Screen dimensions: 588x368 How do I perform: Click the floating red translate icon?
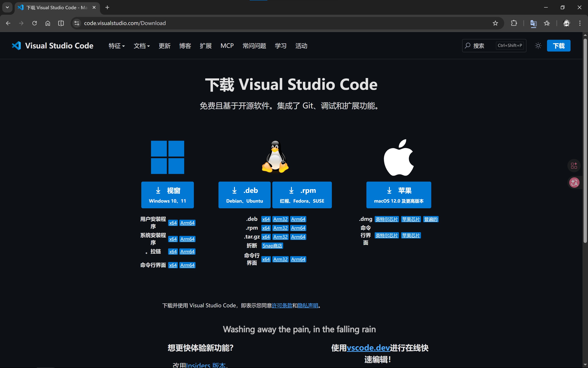(574, 183)
